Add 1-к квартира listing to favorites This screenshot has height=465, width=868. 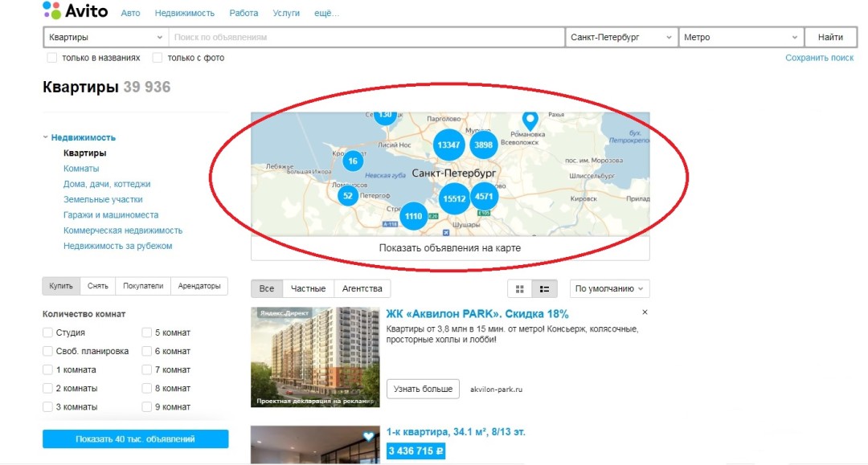368,437
